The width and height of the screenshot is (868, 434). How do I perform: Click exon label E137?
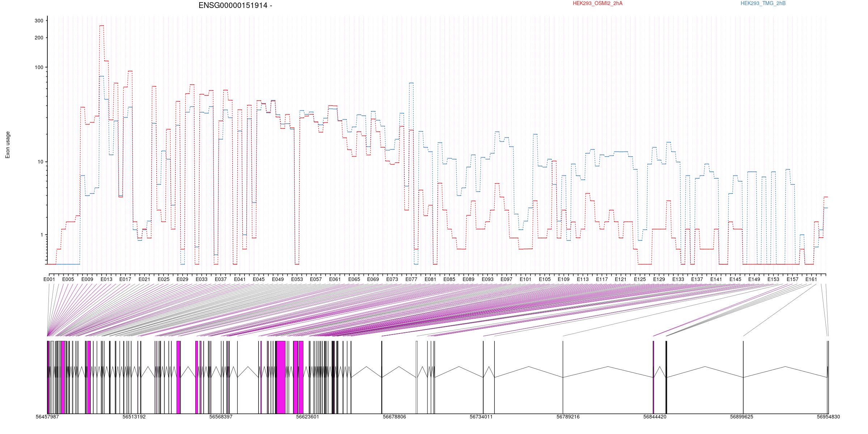click(x=697, y=279)
